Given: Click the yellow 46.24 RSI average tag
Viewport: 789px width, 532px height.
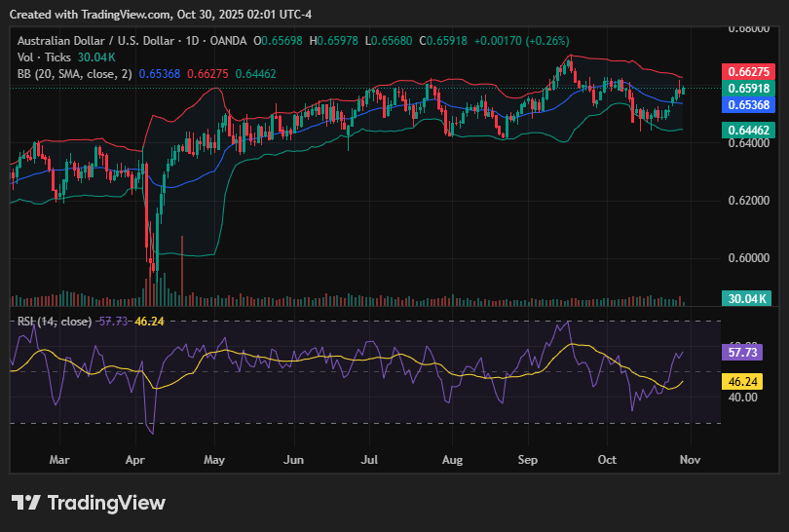Looking at the screenshot, I should (x=746, y=382).
